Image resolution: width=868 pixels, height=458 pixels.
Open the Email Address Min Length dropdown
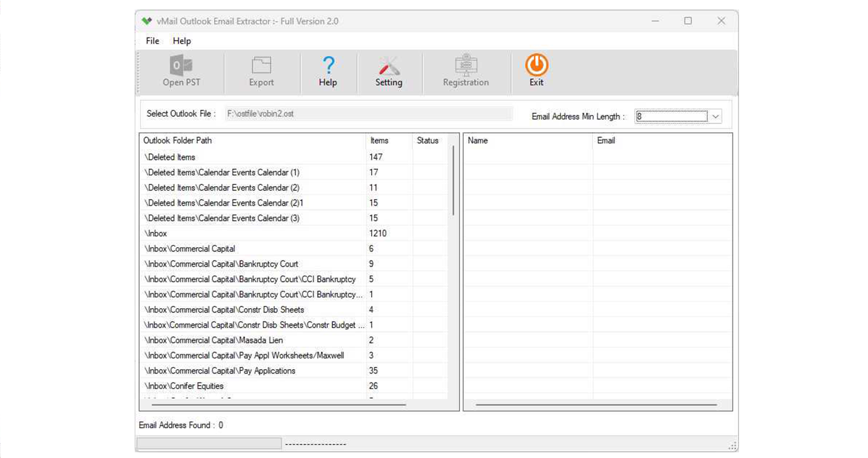click(715, 116)
